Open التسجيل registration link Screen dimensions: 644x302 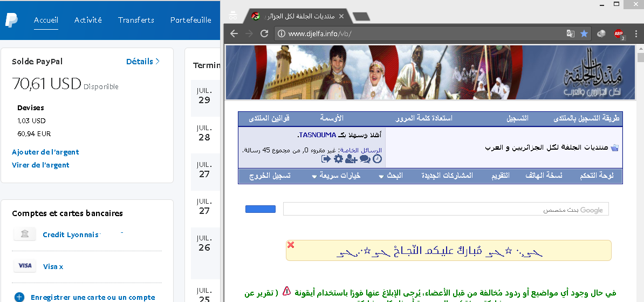coord(517,118)
